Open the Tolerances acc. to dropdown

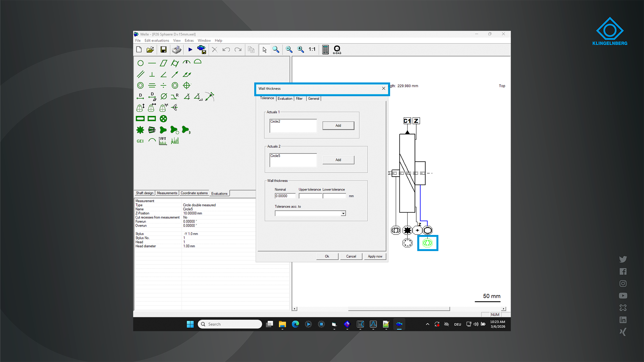(343, 214)
